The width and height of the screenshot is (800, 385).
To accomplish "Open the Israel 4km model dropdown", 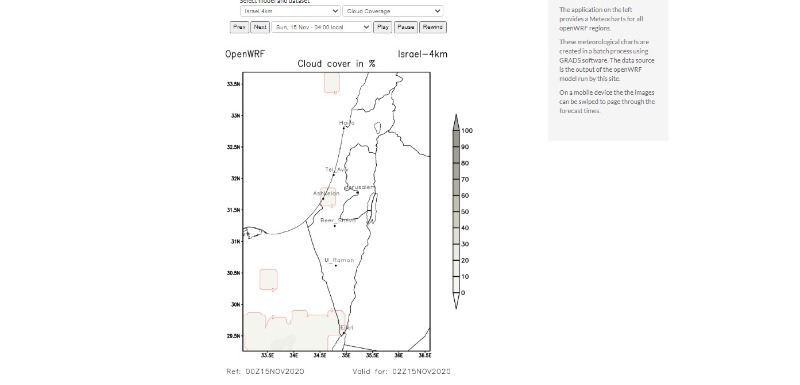I will [x=290, y=11].
